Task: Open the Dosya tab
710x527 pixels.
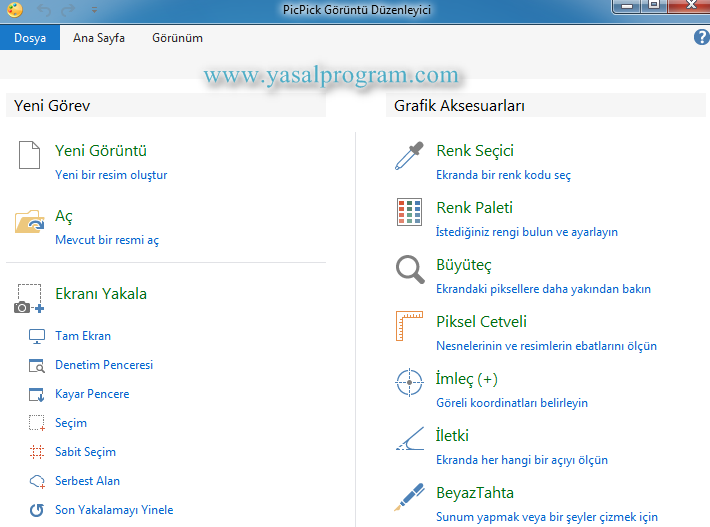Action: pos(30,38)
